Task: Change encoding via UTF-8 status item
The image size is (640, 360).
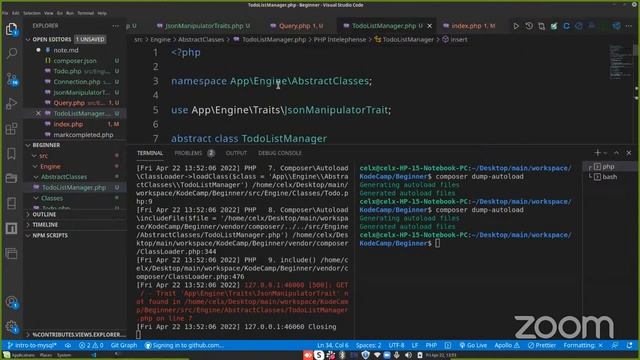Action: click(396, 345)
